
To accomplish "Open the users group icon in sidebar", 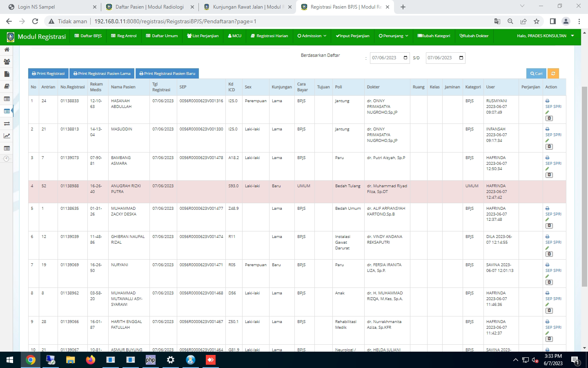I will click(x=7, y=62).
